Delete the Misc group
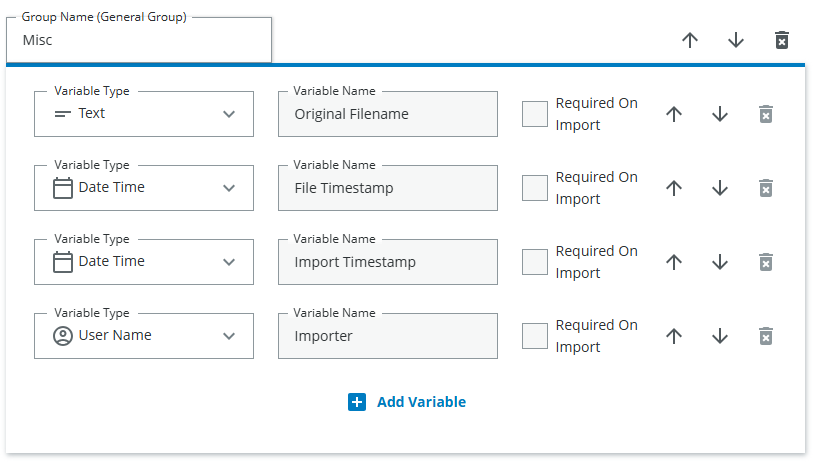Screen dimensions: 817x462 pyautogui.click(x=782, y=40)
